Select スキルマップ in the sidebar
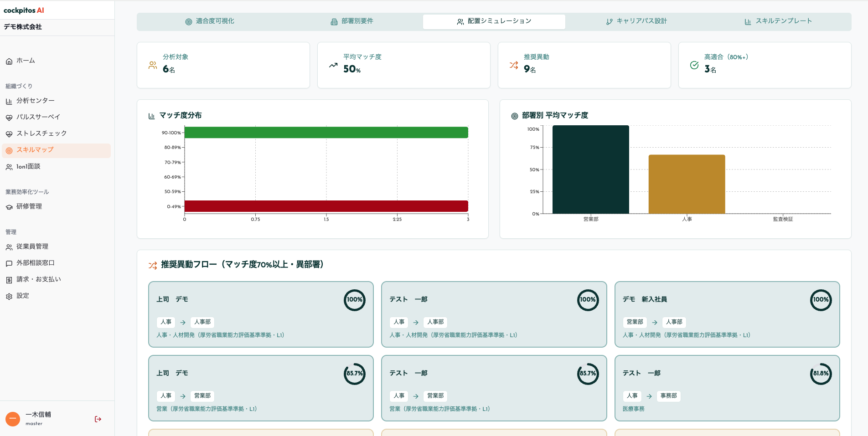Viewport: 868px width, 436px height. 57,151
